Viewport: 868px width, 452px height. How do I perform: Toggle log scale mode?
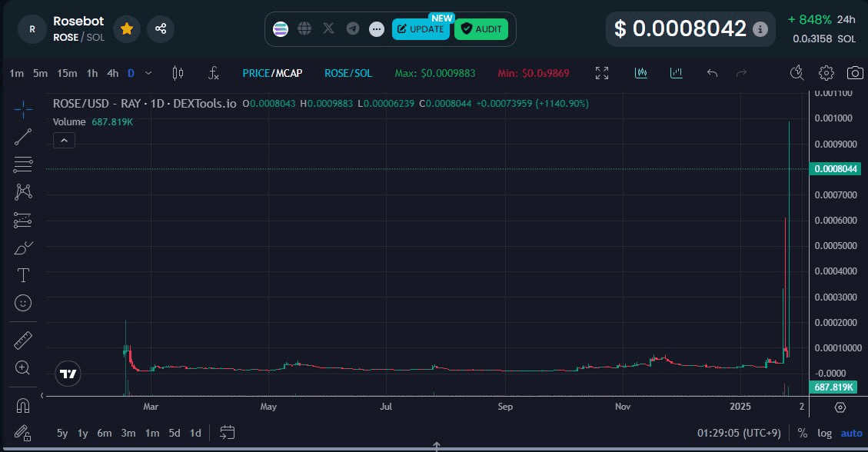point(825,434)
